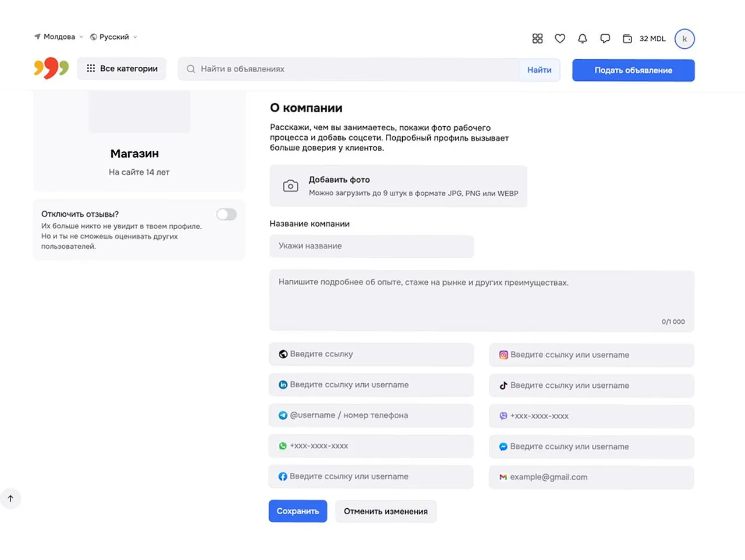Focus the WhatsApp phone number field

pos(371,446)
